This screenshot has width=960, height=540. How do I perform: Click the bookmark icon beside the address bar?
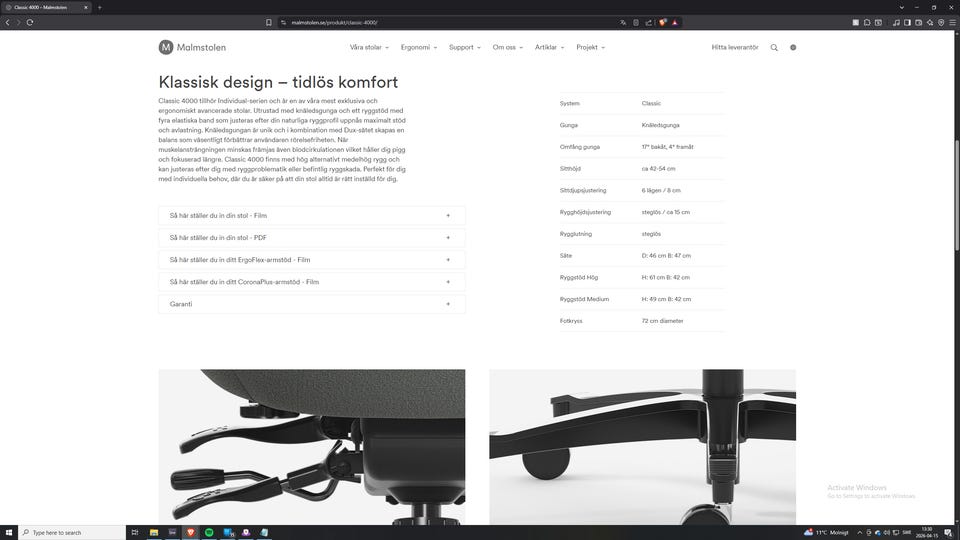tap(269, 23)
